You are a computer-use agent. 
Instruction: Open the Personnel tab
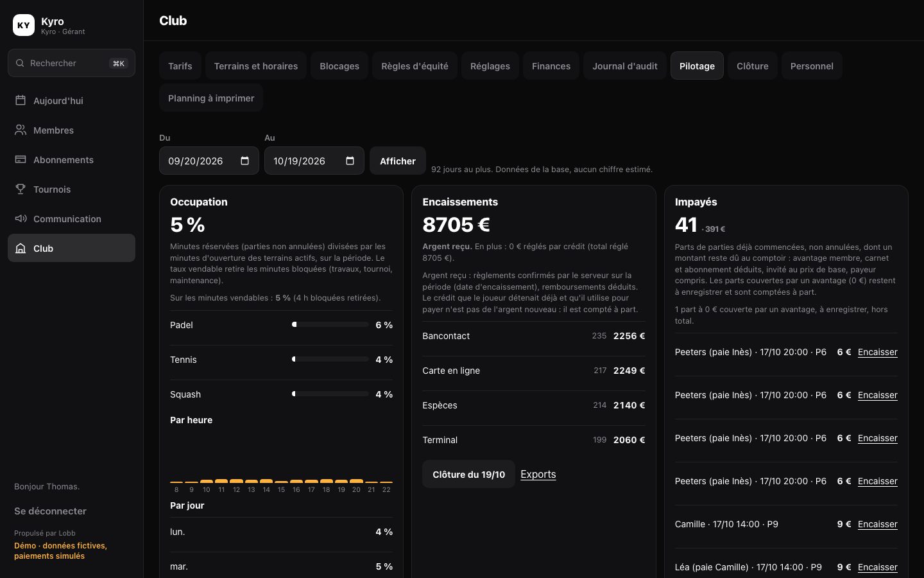tap(812, 66)
